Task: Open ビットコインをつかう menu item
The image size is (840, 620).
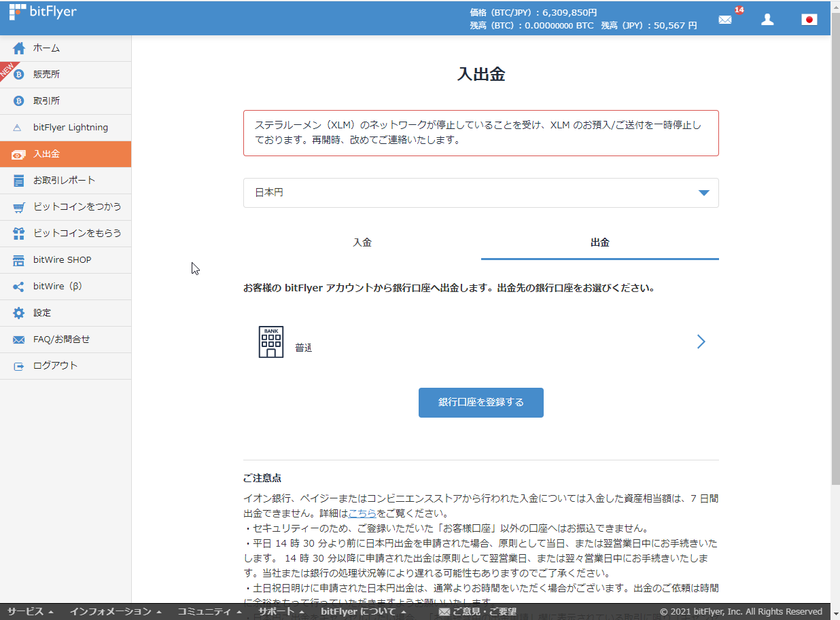Action: coord(65,207)
